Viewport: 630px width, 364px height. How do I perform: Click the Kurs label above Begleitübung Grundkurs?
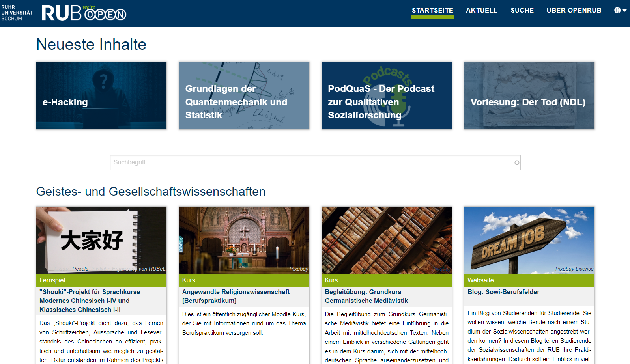(x=331, y=280)
